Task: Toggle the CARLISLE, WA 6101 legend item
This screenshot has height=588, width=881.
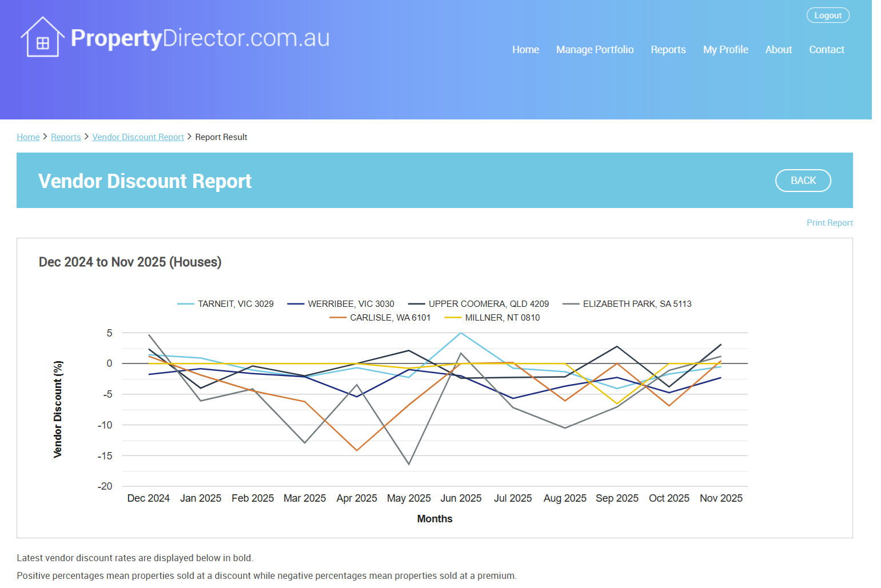Action: (x=389, y=318)
